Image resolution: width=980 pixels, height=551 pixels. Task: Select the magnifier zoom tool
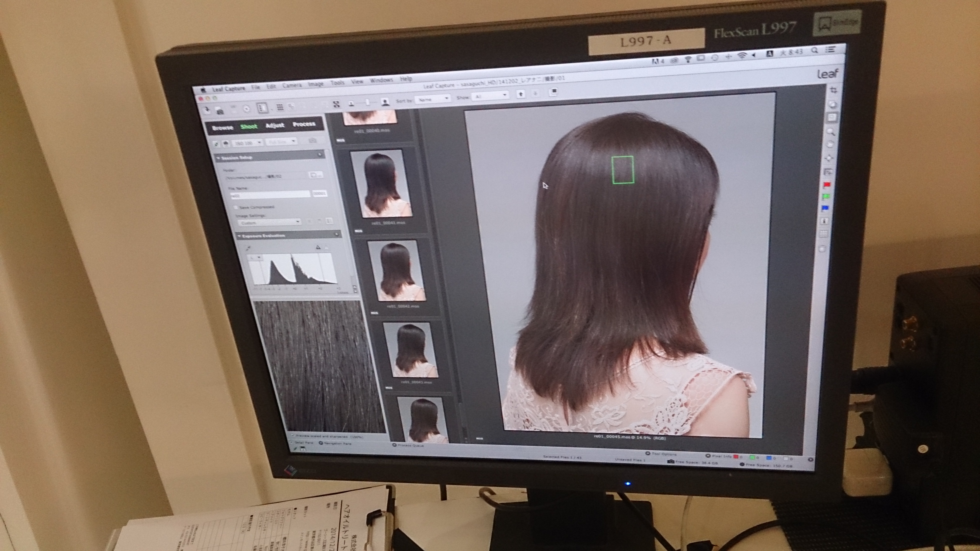click(x=831, y=132)
